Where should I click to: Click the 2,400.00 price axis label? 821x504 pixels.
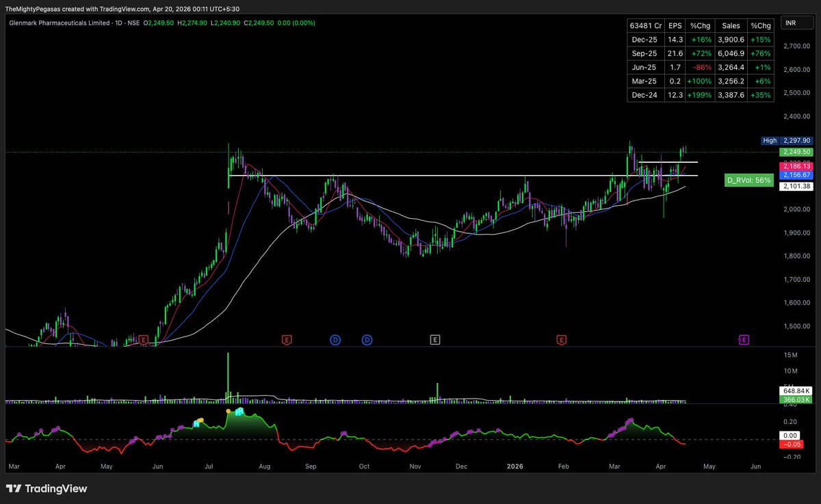796,116
